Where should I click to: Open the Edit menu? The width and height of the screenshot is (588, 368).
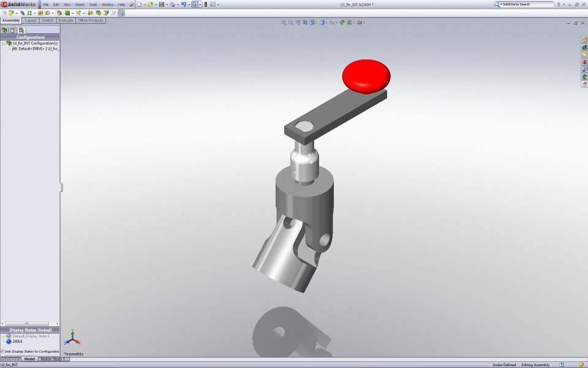pos(56,4)
